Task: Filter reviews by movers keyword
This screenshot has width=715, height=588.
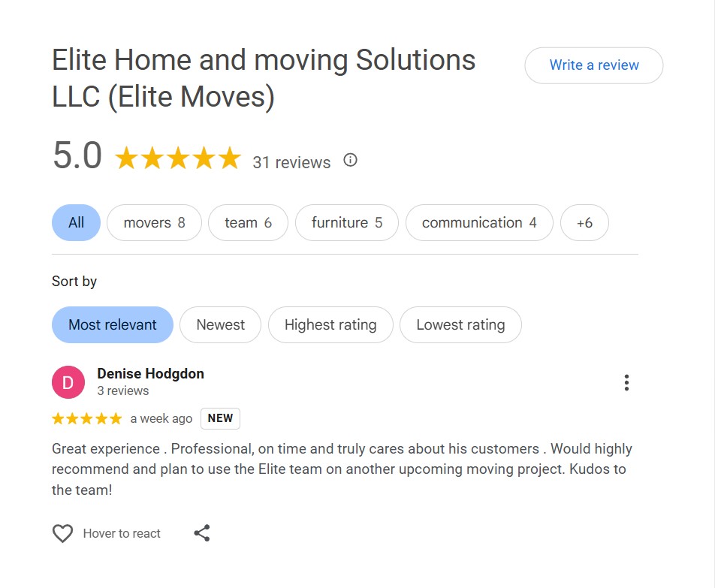Action: [154, 223]
